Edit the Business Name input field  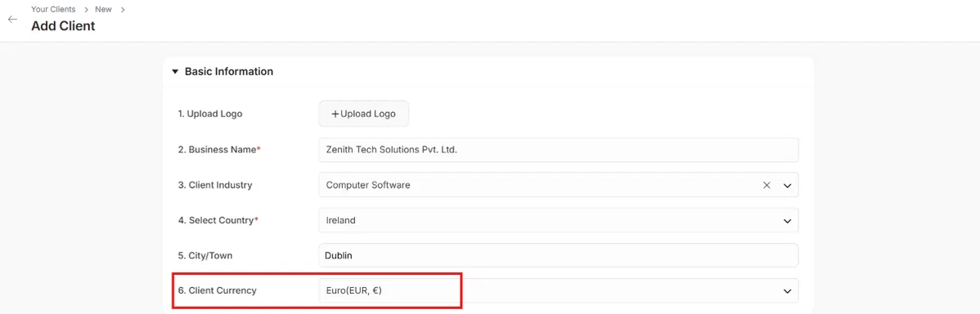click(x=559, y=150)
